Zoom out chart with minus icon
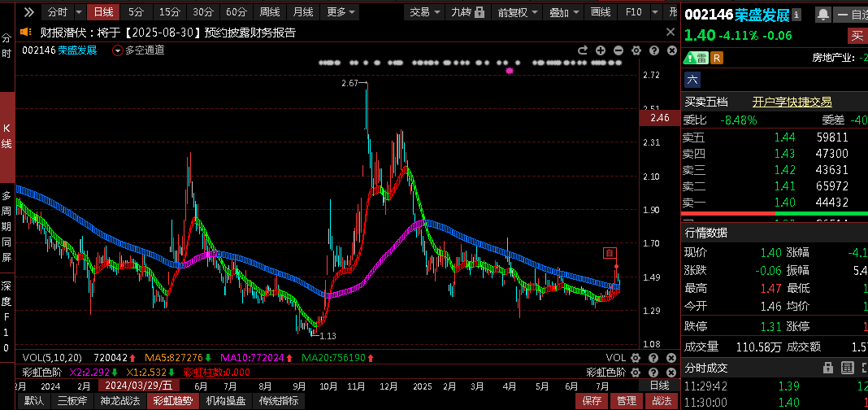Viewport: 868px width, 410px height. click(618, 50)
